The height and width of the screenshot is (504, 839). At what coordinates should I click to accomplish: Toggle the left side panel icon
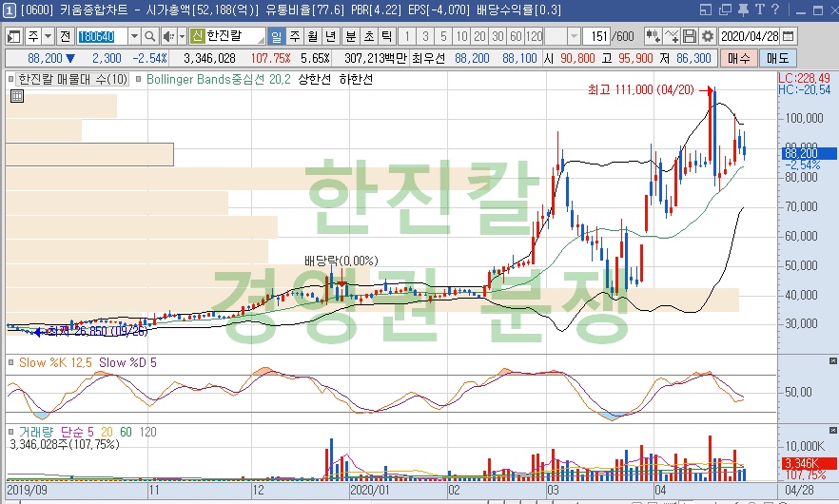pos(14,36)
